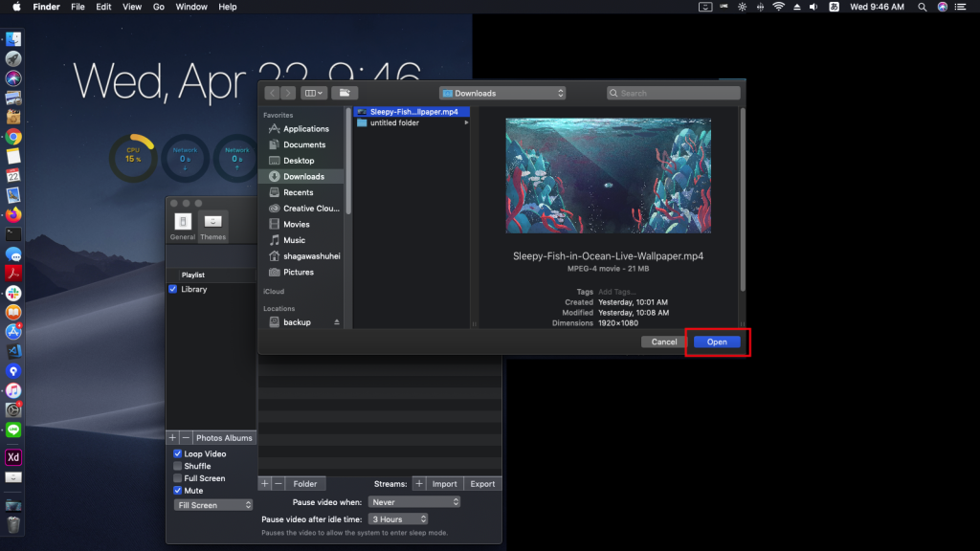Open the General preferences tab
980x551 pixels.
pyautogui.click(x=183, y=226)
